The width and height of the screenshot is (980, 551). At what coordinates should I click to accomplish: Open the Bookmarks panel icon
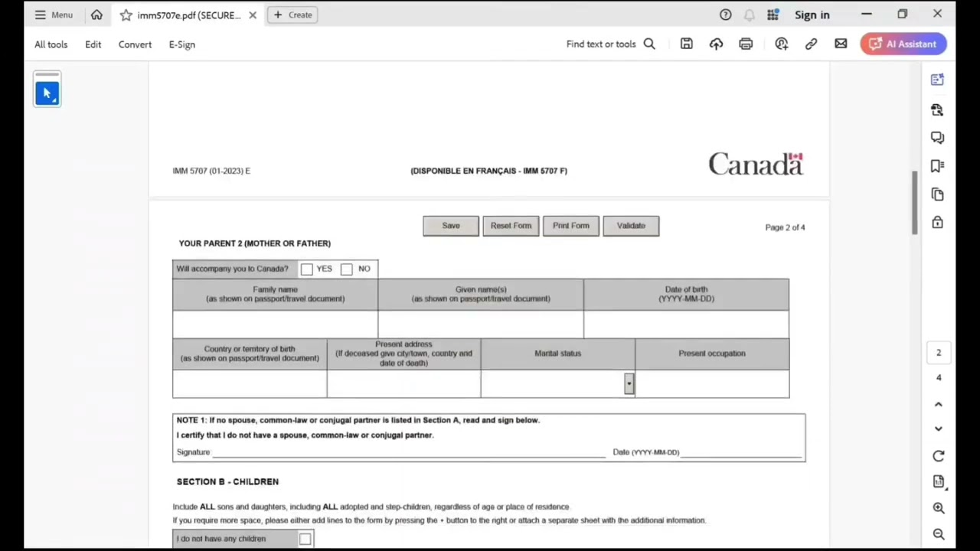click(937, 165)
